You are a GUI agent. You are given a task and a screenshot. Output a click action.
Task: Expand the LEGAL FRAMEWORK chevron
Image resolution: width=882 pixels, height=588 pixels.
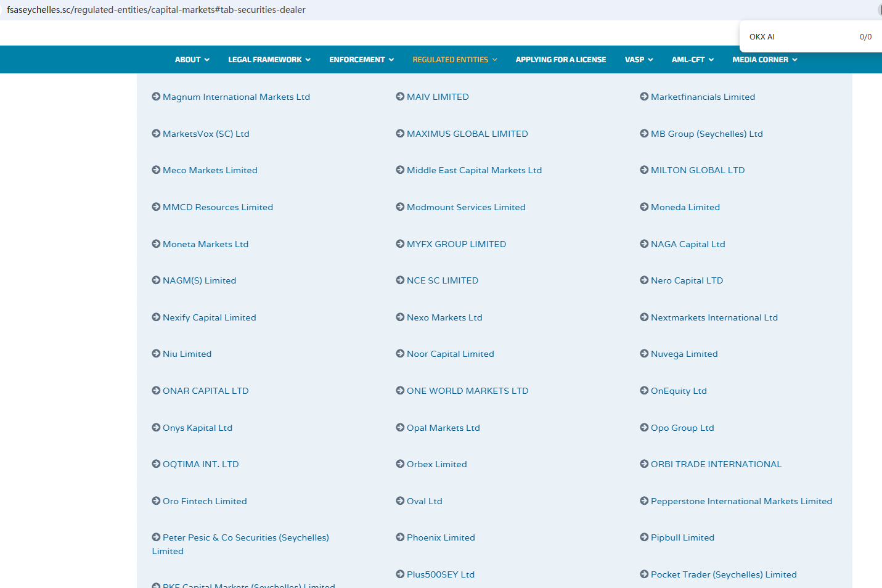(x=308, y=60)
